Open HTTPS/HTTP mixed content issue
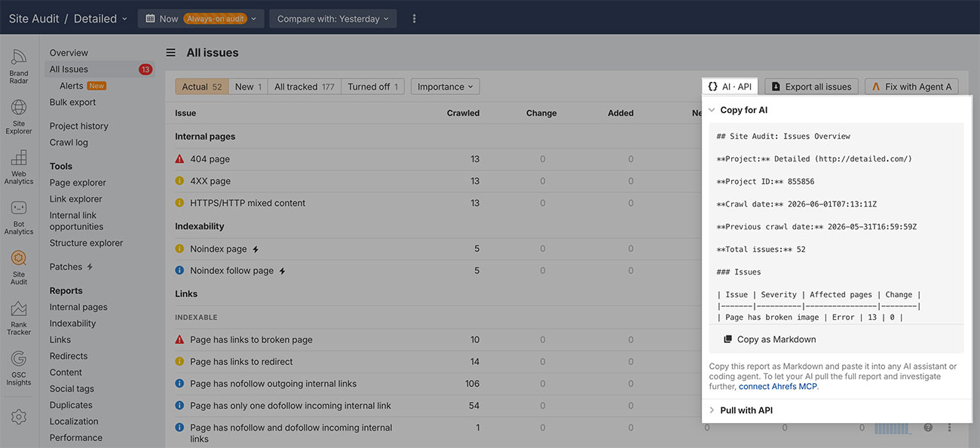 pyautogui.click(x=248, y=203)
